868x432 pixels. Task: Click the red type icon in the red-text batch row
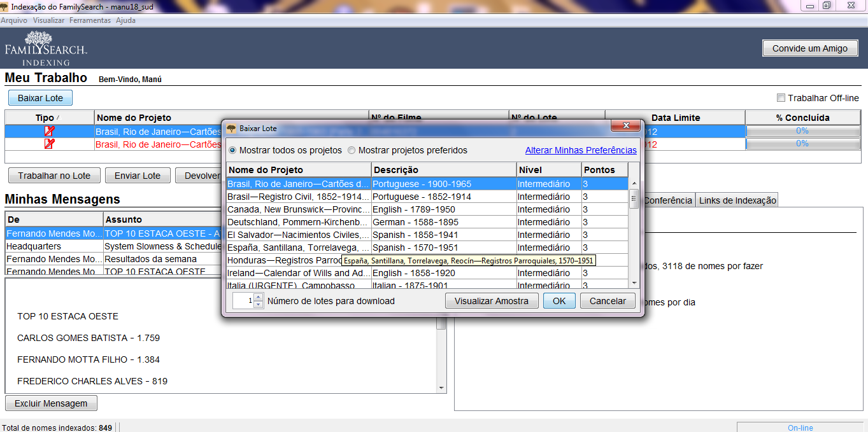(49, 144)
